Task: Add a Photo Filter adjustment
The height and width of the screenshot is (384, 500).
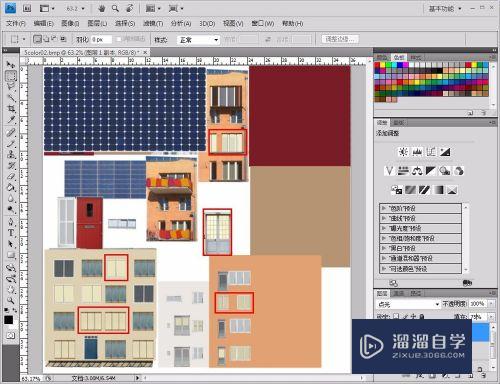Action: coord(445,171)
